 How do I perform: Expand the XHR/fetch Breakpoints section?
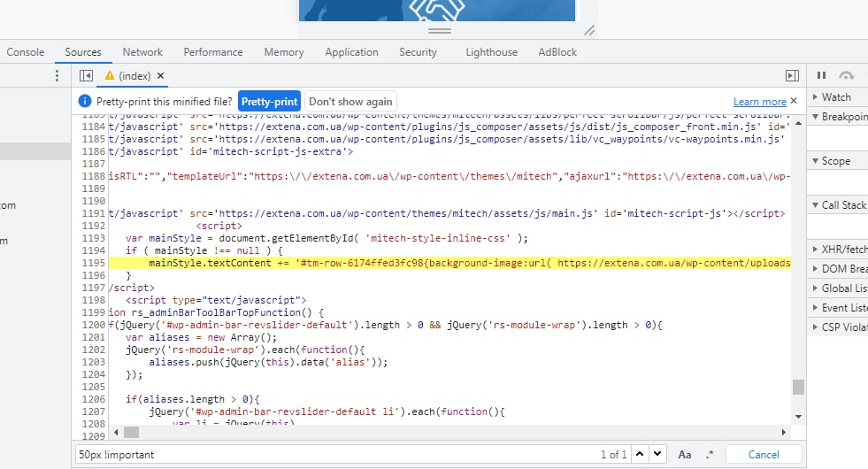838,250
